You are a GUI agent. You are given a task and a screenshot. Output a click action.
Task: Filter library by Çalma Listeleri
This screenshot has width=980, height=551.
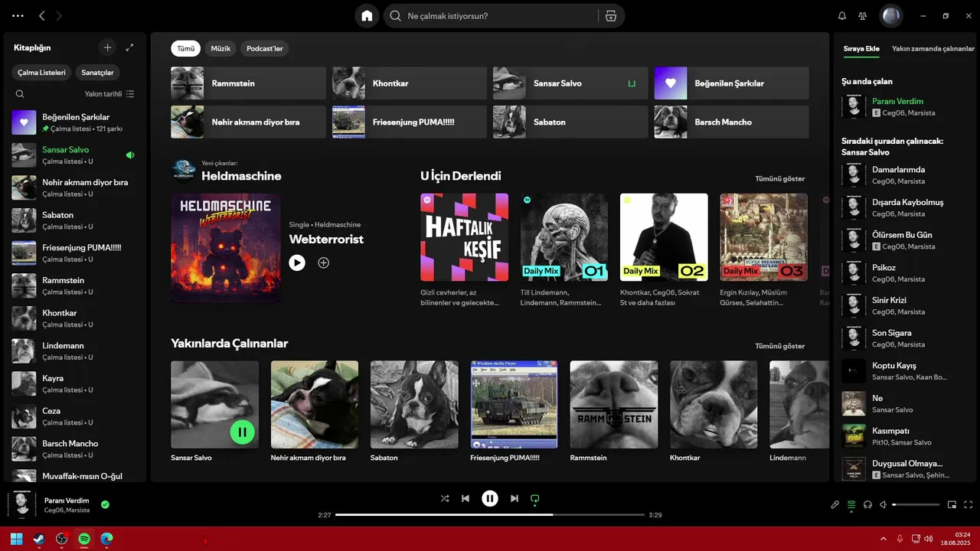[42, 73]
